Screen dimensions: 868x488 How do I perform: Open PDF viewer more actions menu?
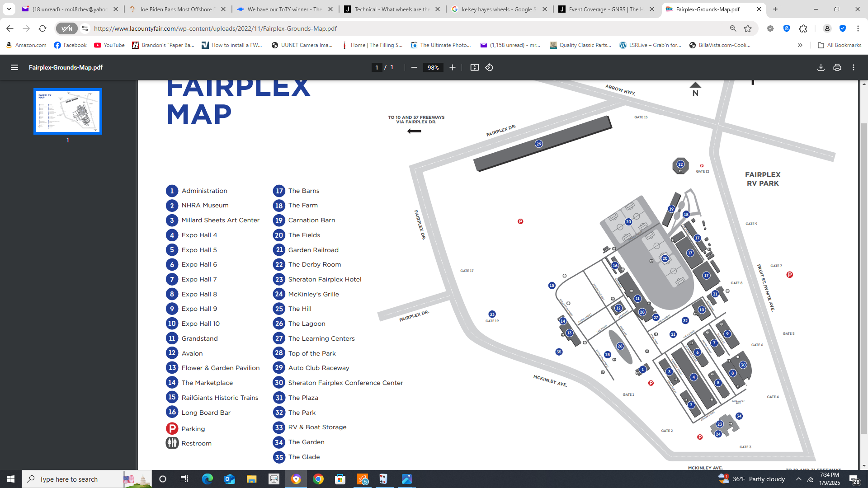854,67
